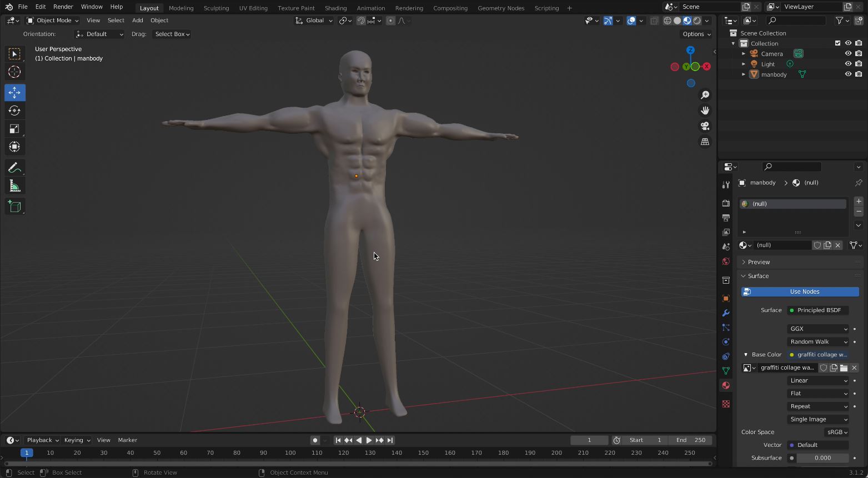The image size is (868, 478).
Task: Add a new material slot plus button
Action: click(859, 202)
